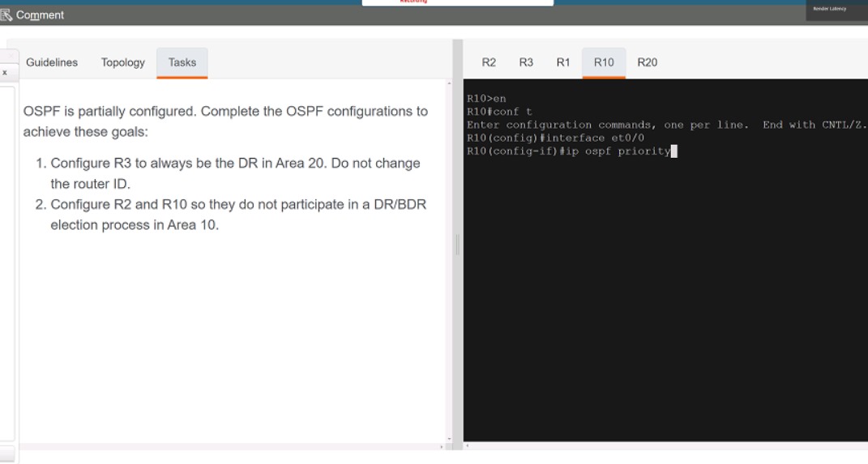Click the Comment pencil icon
The width and height of the screenshot is (868, 464).
[6, 15]
